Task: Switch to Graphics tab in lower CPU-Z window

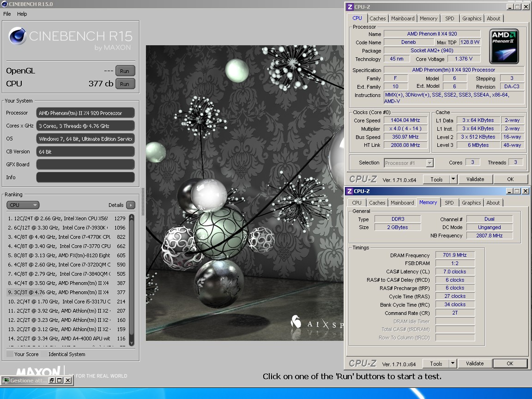Action: tap(471, 203)
